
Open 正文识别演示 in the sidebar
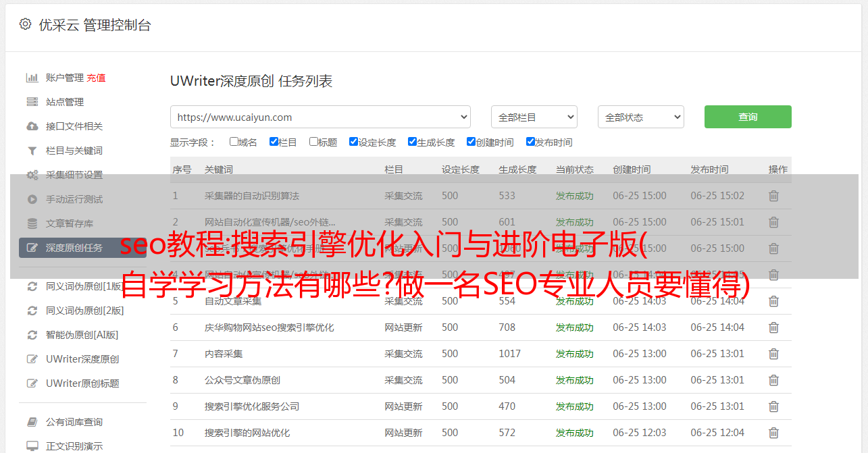(x=74, y=446)
